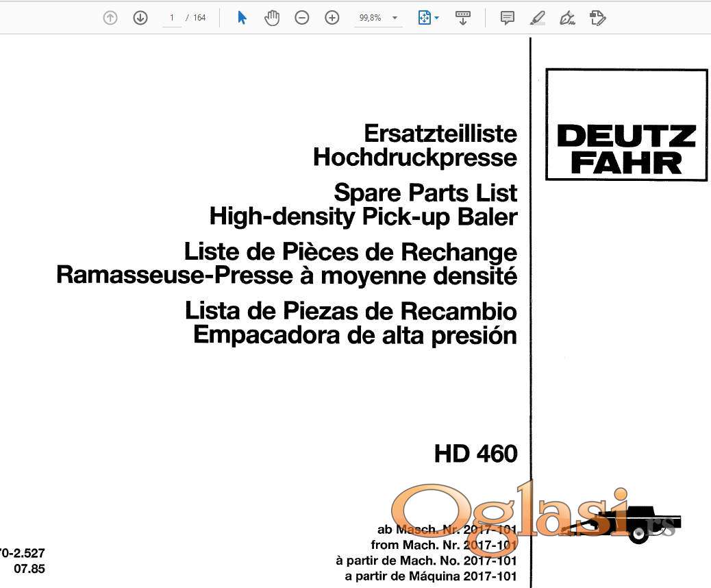Click 'à partir de Mach. No. 2017-101' line
The height and width of the screenshot is (588, 711).
click(x=427, y=561)
